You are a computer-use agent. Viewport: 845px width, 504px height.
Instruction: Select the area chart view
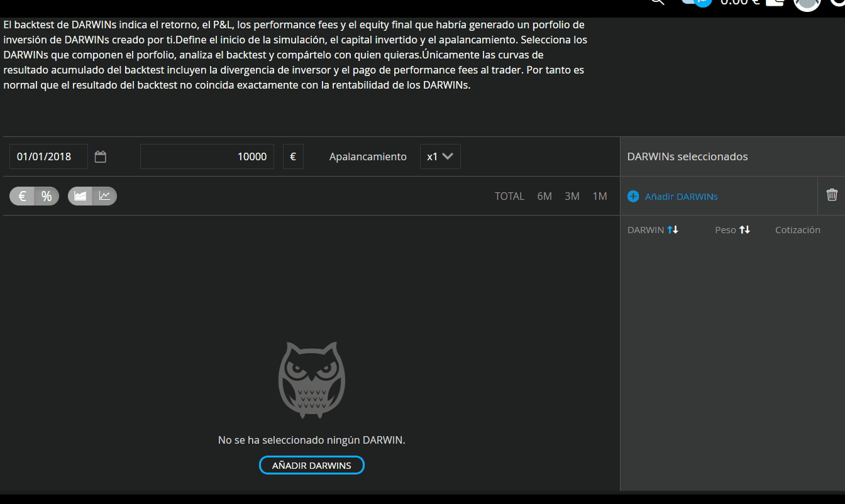(80, 196)
